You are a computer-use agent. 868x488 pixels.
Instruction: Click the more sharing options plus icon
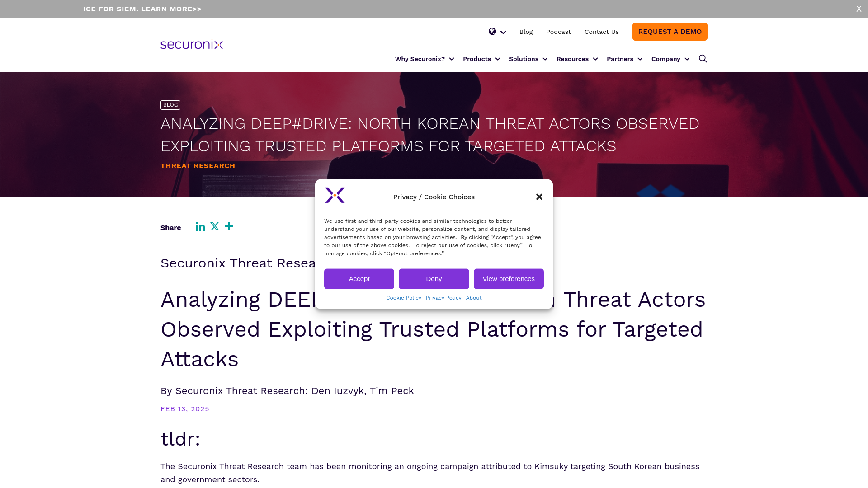click(229, 226)
